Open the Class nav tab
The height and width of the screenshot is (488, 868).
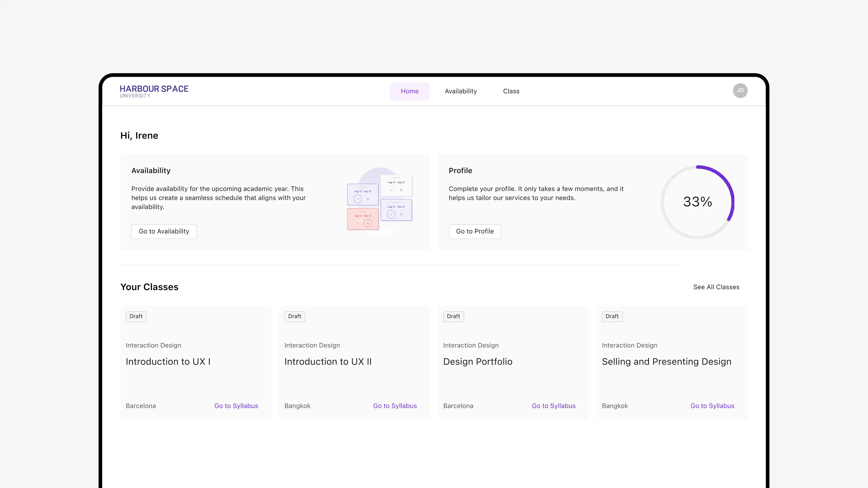click(511, 91)
